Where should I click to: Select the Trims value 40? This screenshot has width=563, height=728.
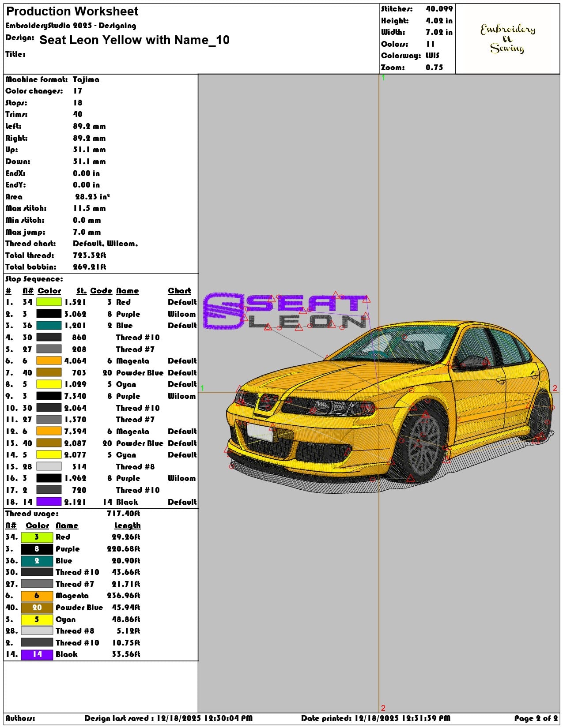pyautogui.click(x=78, y=114)
